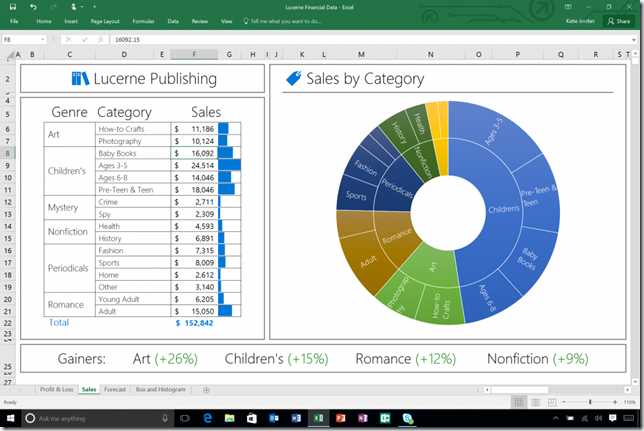
Task: Click the horizontal scrollbar right arrow
Action: (x=628, y=390)
